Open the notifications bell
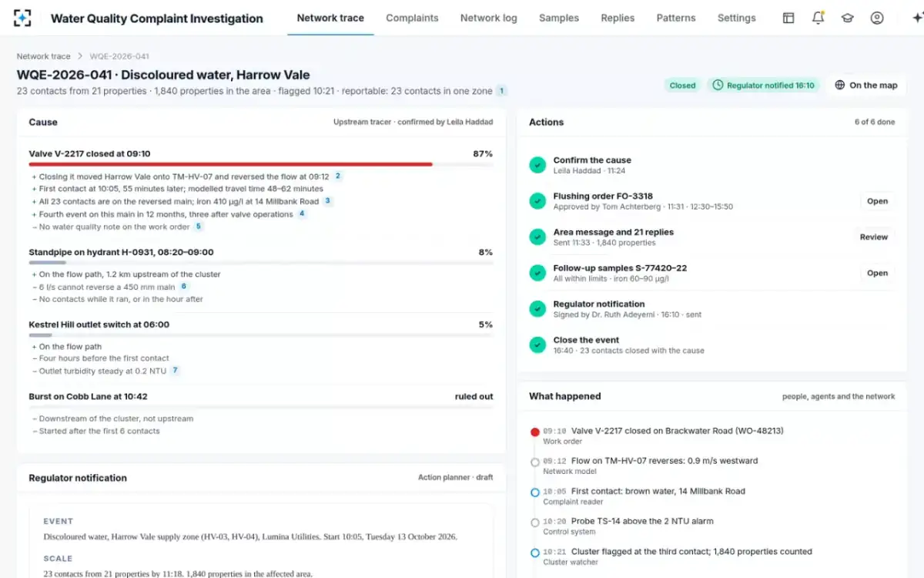Viewport: 924px width, 578px height. click(818, 18)
